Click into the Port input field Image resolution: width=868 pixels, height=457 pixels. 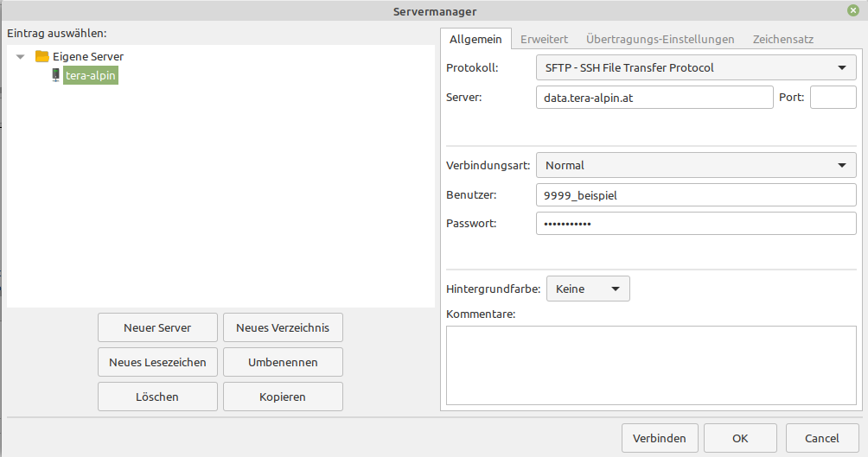(x=833, y=98)
